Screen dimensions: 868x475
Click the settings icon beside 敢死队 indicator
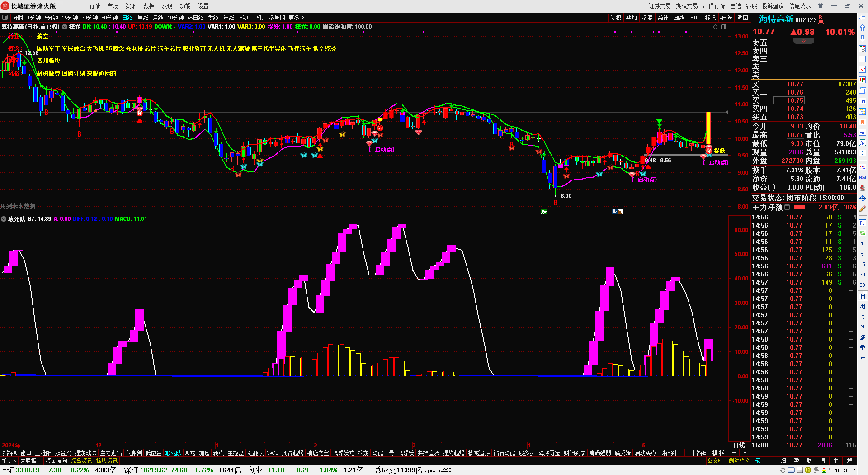click(x=4, y=219)
